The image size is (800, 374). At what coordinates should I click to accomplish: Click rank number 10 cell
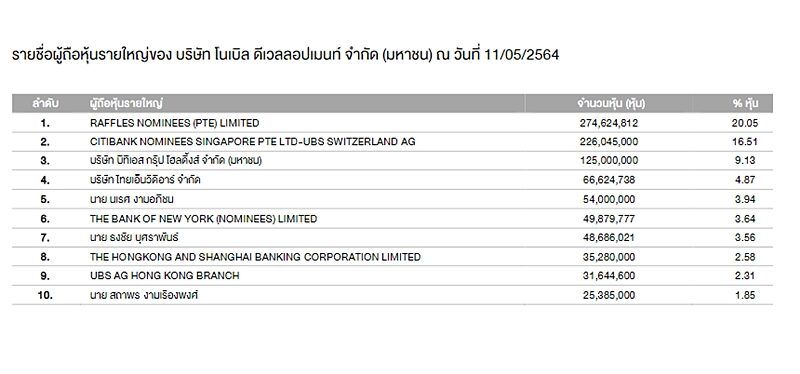click(45, 295)
